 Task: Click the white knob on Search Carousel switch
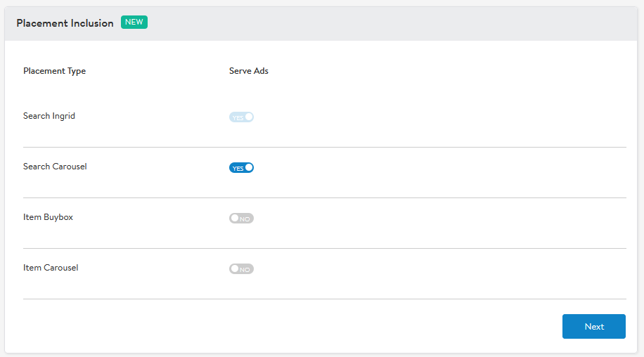coord(248,168)
